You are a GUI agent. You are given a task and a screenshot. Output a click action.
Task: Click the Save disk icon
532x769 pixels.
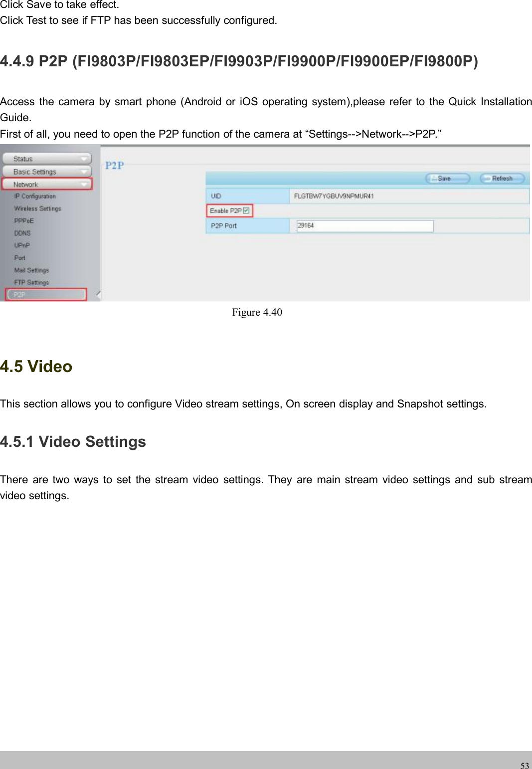[435, 178]
